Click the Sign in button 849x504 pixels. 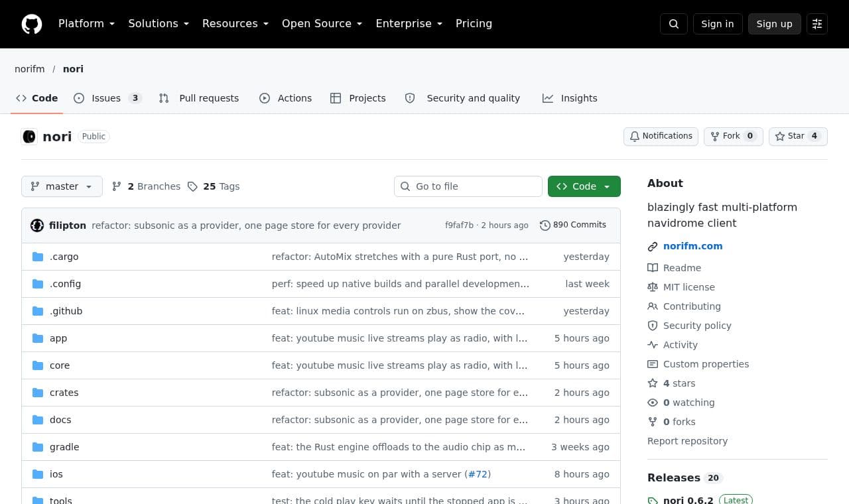718,24
